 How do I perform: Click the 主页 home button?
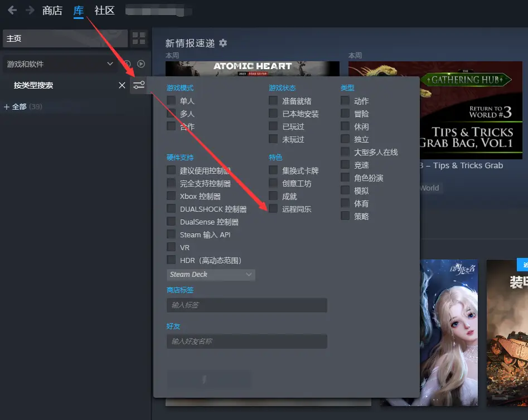65,38
